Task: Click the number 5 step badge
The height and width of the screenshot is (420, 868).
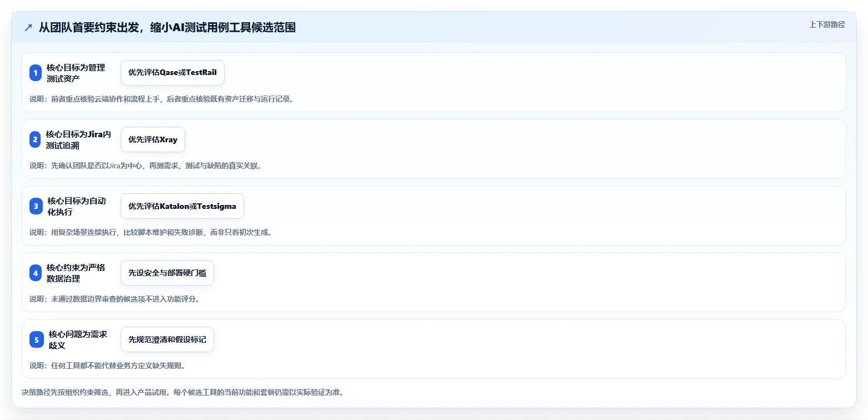Action: (37, 339)
